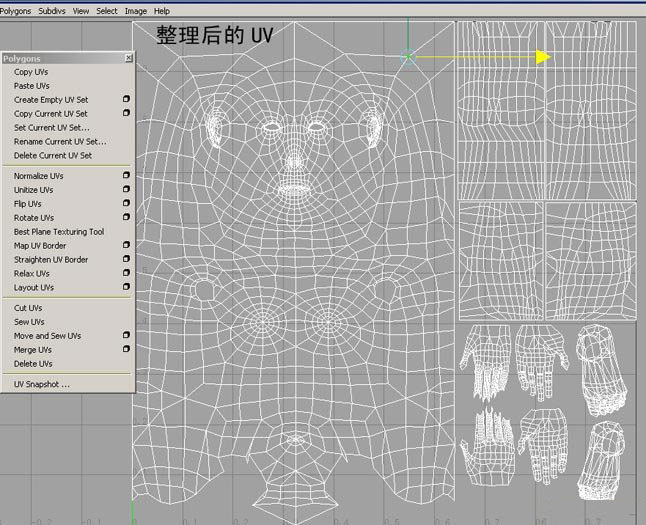Select Map UV Border
Image resolution: width=646 pixels, height=525 pixels.
40,246
